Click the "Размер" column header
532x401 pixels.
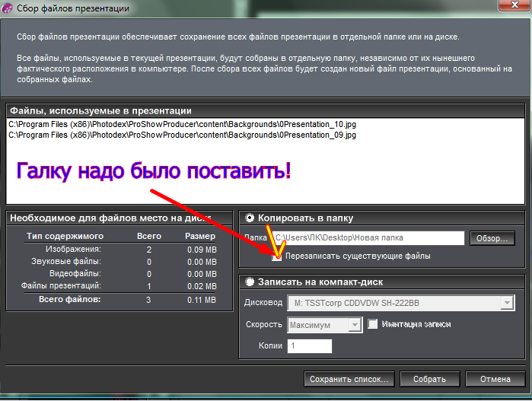pyautogui.click(x=200, y=236)
